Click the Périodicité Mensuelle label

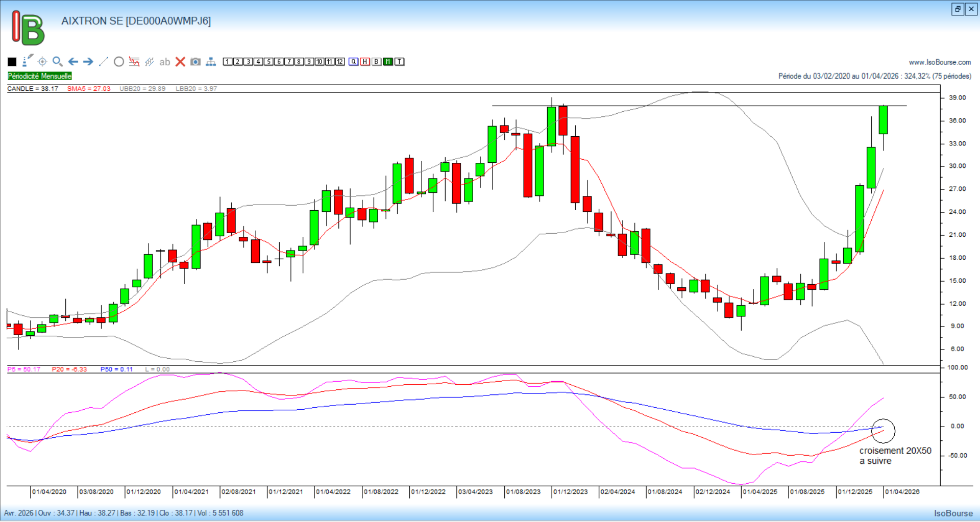click(40, 76)
